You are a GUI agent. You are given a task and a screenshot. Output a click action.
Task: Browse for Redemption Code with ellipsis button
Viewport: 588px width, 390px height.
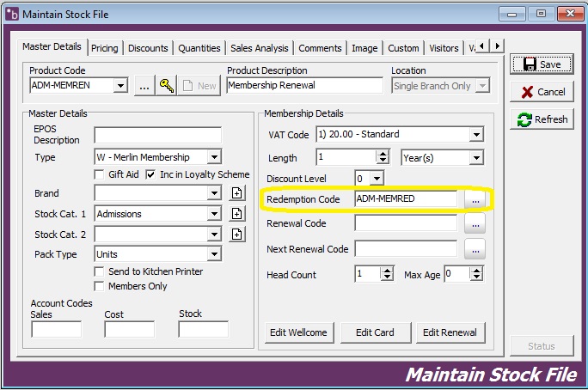pos(475,199)
